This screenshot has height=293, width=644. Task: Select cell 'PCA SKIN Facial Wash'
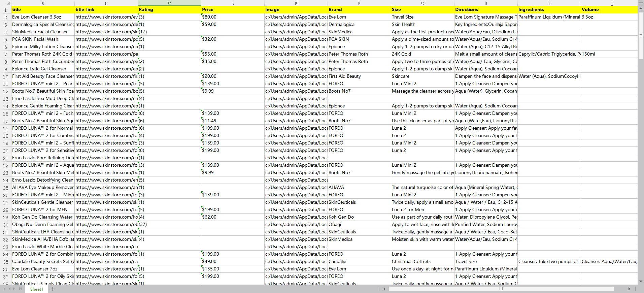tap(43, 39)
